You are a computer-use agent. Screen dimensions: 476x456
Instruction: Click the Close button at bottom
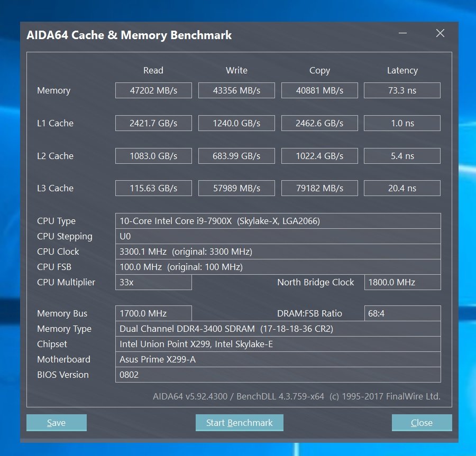coord(422,423)
